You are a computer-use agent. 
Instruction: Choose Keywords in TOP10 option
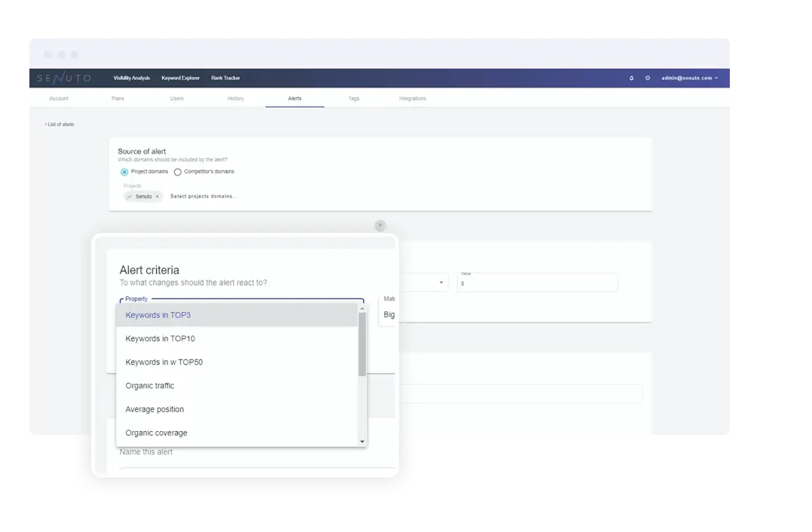(x=237, y=338)
